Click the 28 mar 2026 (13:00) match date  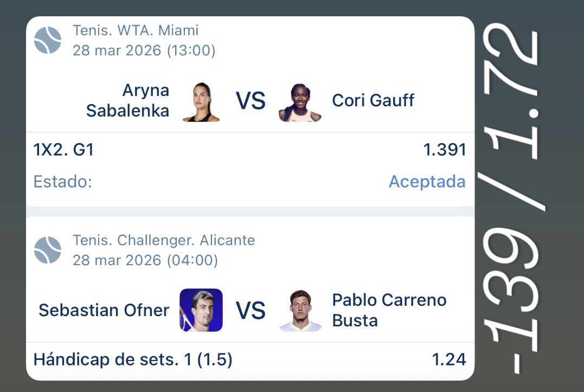tap(144, 51)
